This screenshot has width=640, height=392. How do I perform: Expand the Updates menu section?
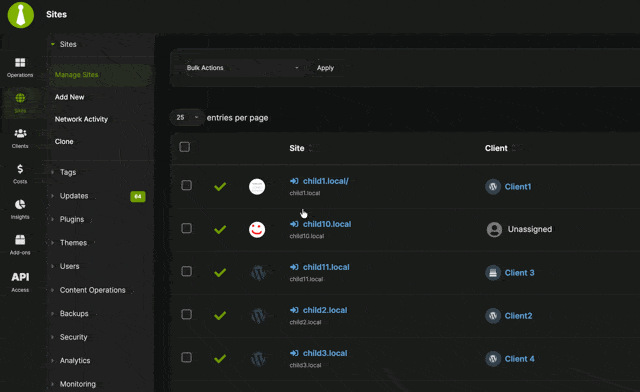coord(74,196)
